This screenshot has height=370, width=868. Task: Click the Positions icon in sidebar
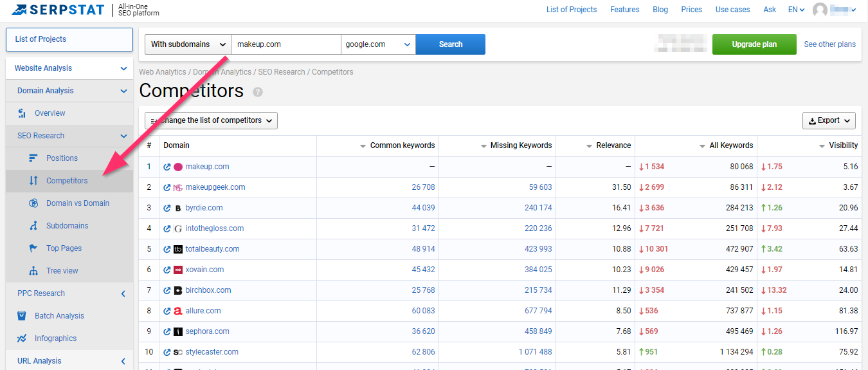click(x=34, y=158)
